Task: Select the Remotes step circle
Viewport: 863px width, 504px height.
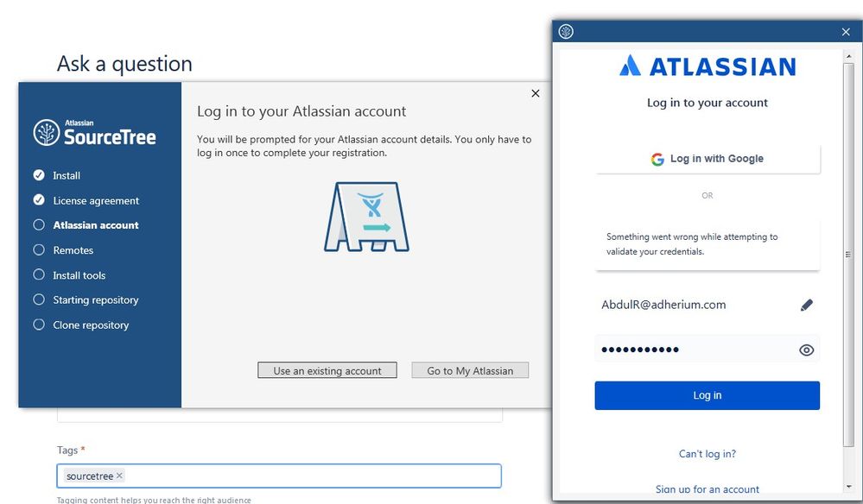Action: [x=39, y=249]
